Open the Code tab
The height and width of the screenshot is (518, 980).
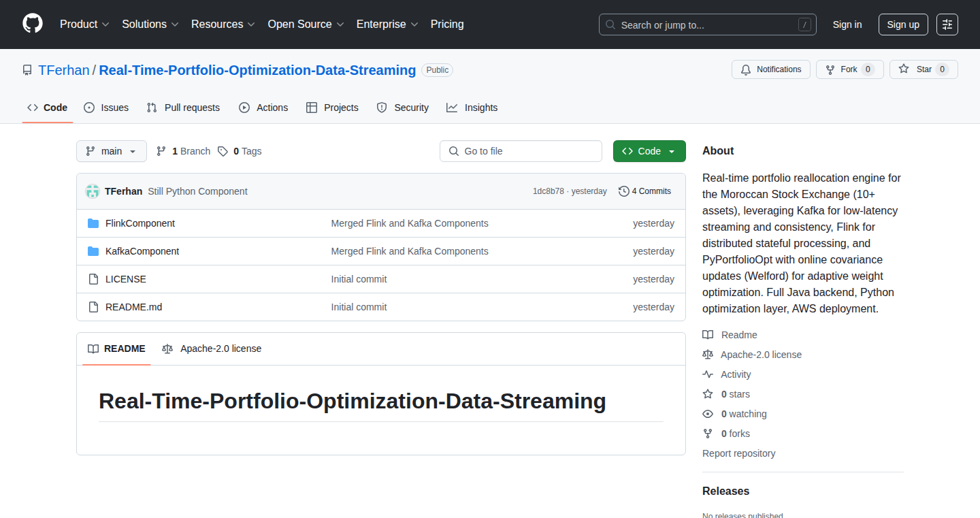(48, 108)
